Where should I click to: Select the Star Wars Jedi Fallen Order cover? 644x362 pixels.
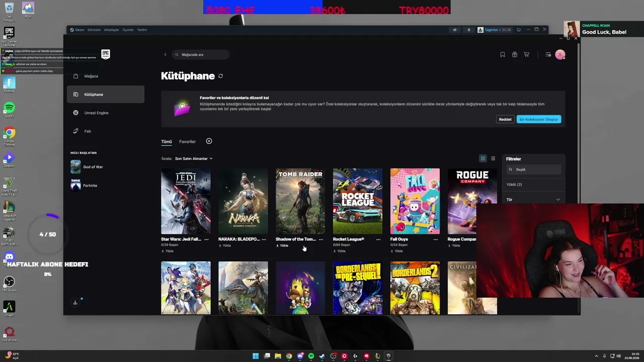tap(186, 201)
